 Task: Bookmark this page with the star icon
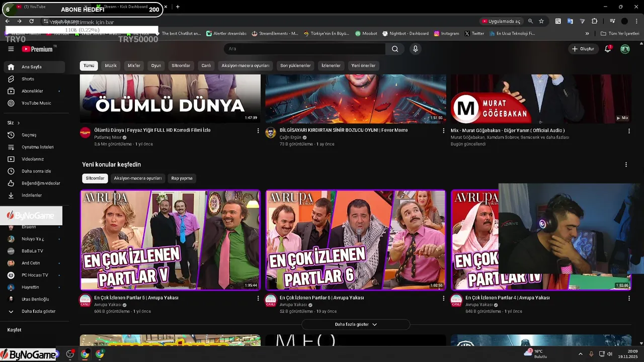(541, 21)
